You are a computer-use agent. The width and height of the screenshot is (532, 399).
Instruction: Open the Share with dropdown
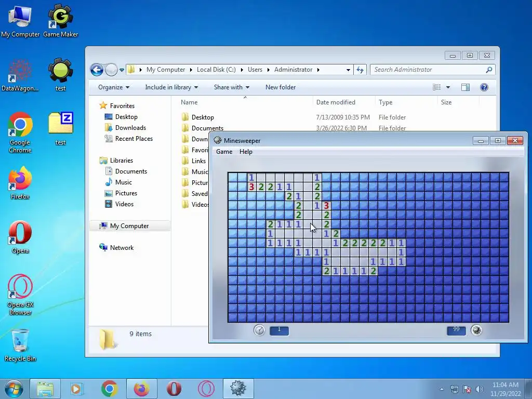(x=232, y=87)
